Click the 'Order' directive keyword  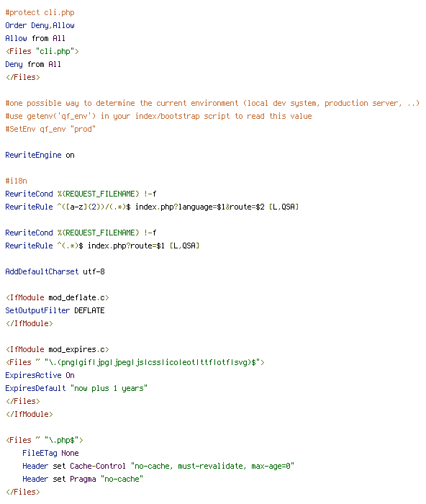pyautogui.click(x=16, y=25)
